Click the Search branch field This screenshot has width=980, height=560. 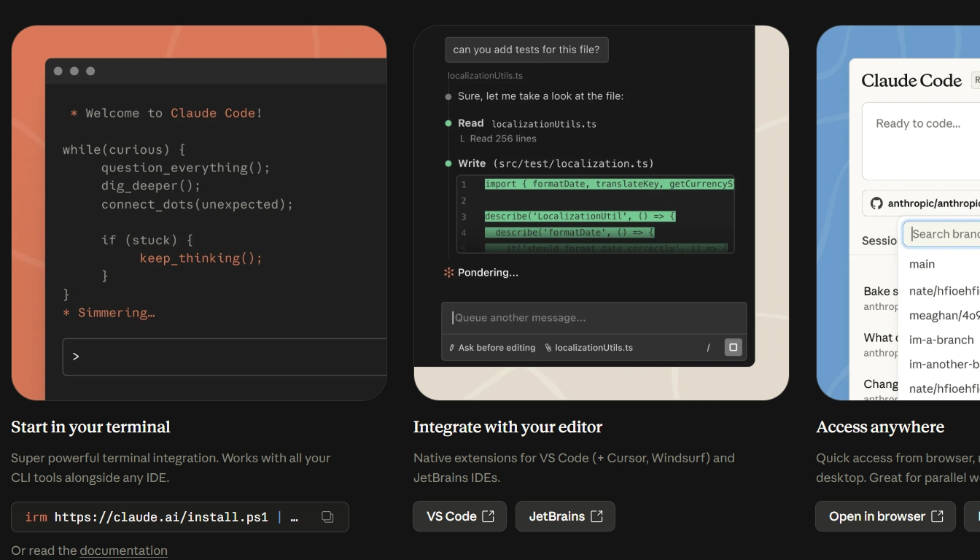942,234
